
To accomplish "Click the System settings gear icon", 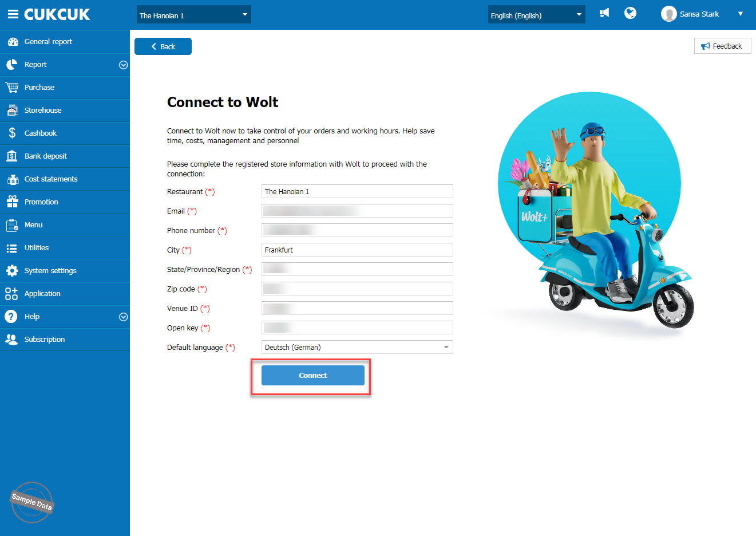I will point(12,271).
